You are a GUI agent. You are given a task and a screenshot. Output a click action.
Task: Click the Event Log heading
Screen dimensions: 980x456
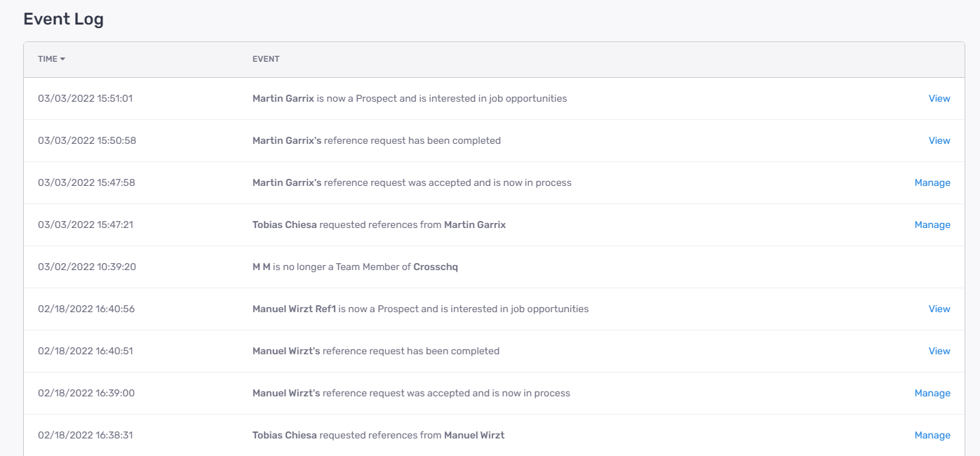point(63,20)
